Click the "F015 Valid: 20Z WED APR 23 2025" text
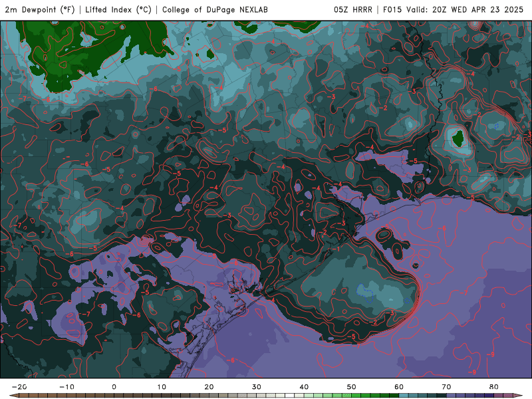The width and height of the screenshot is (532, 399). [x=454, y=10]
